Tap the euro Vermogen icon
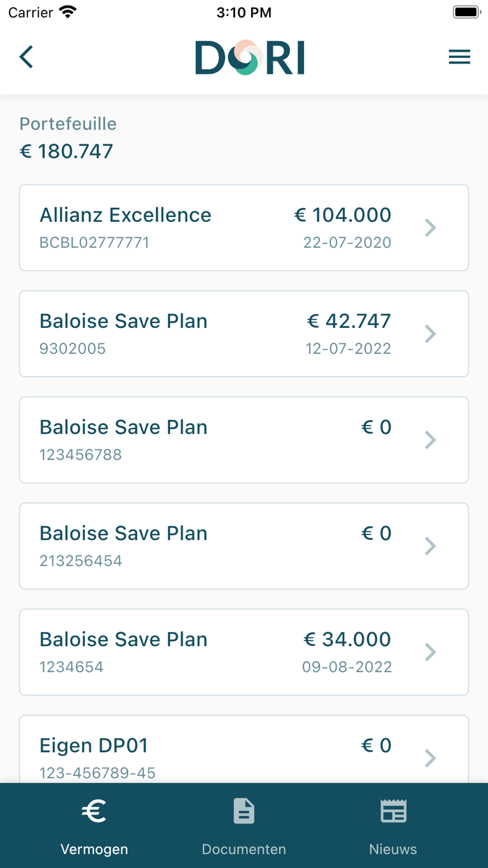This screenshot has height=868, width=488. [94, 811]
